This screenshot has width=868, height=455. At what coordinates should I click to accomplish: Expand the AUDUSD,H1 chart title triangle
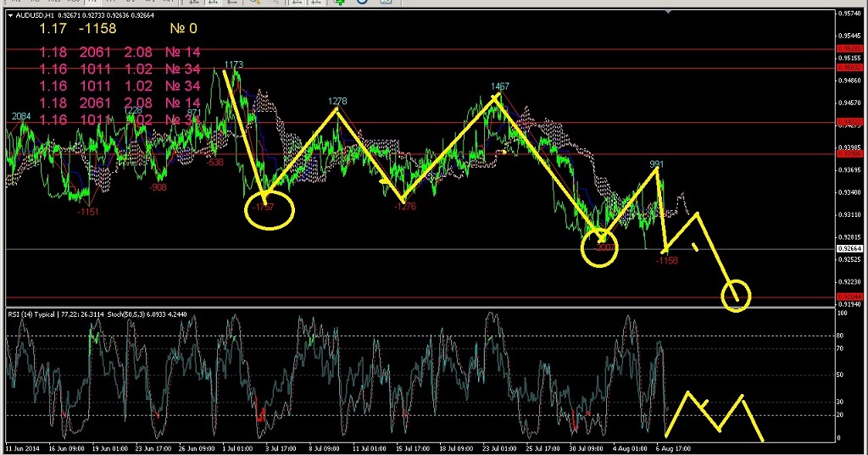click(x=9, y=14)
